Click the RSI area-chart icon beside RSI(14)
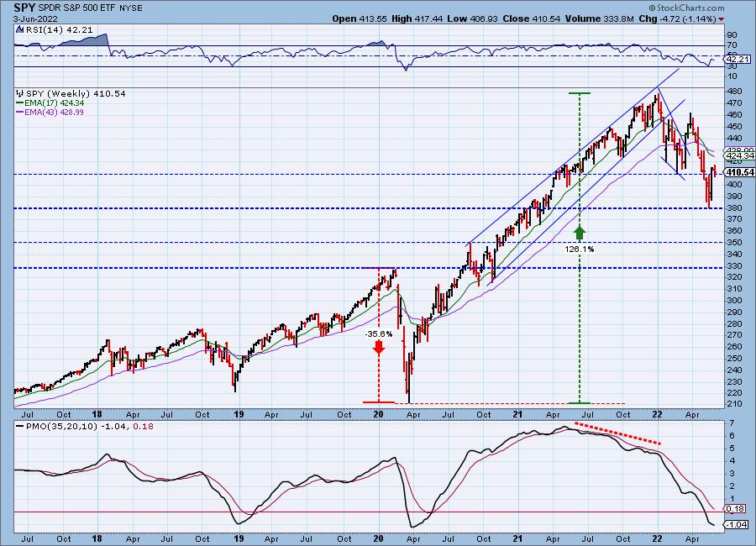Image resolution: width=756 pixels, height=546 pixels. click(x=19, y=29)
